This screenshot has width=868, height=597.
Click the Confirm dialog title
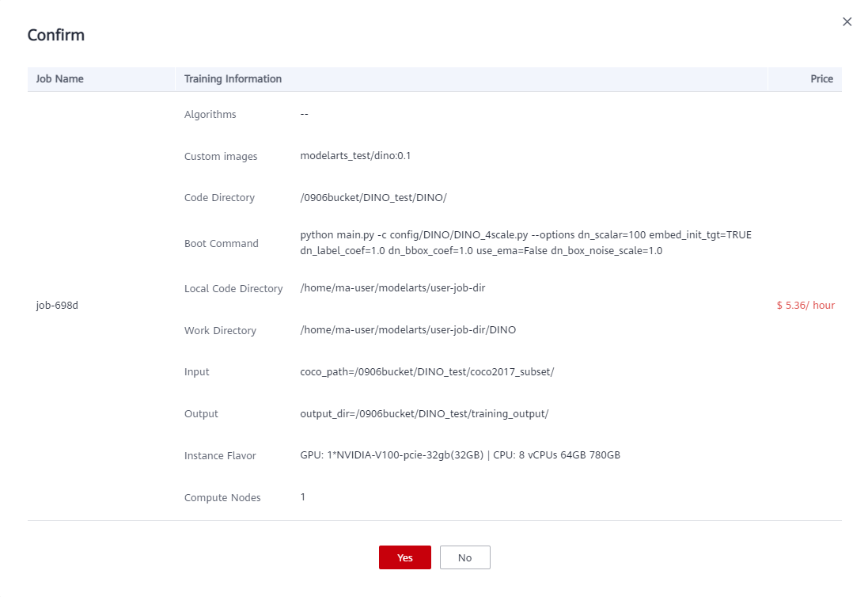(x=56, y=35)
